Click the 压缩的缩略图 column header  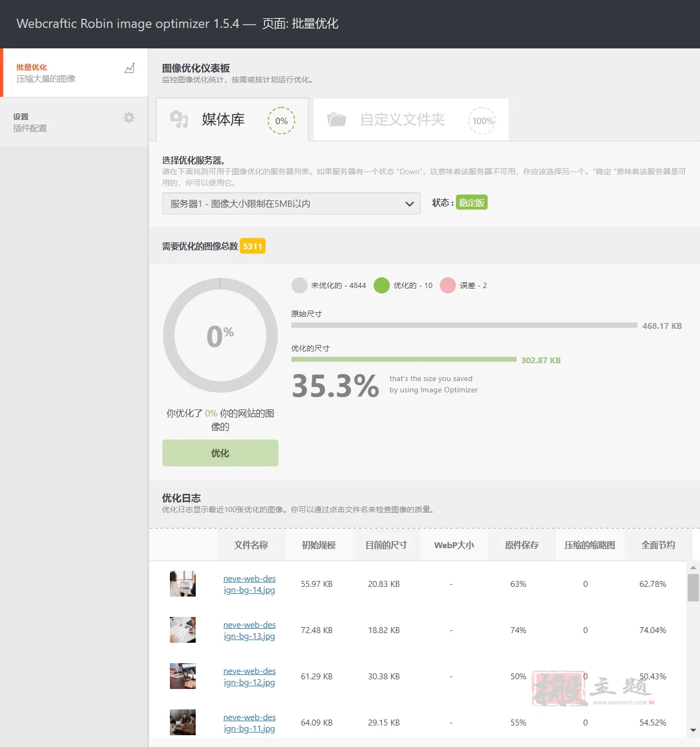click(x=590, y=545)
